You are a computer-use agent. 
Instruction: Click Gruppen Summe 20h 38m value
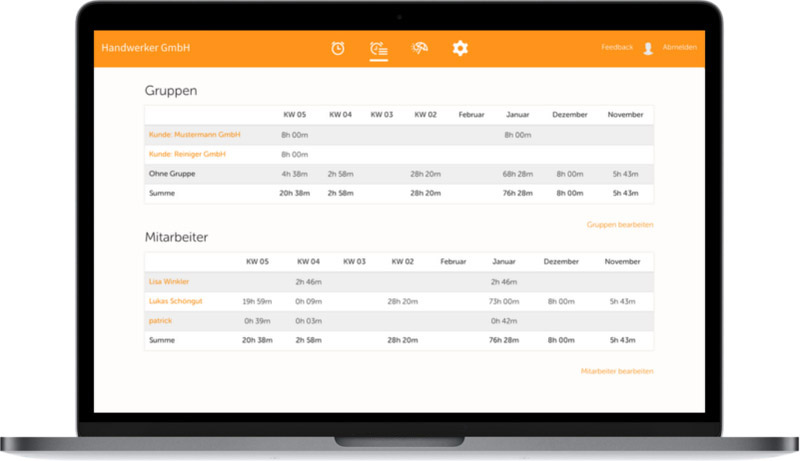(x=294, y=193)
